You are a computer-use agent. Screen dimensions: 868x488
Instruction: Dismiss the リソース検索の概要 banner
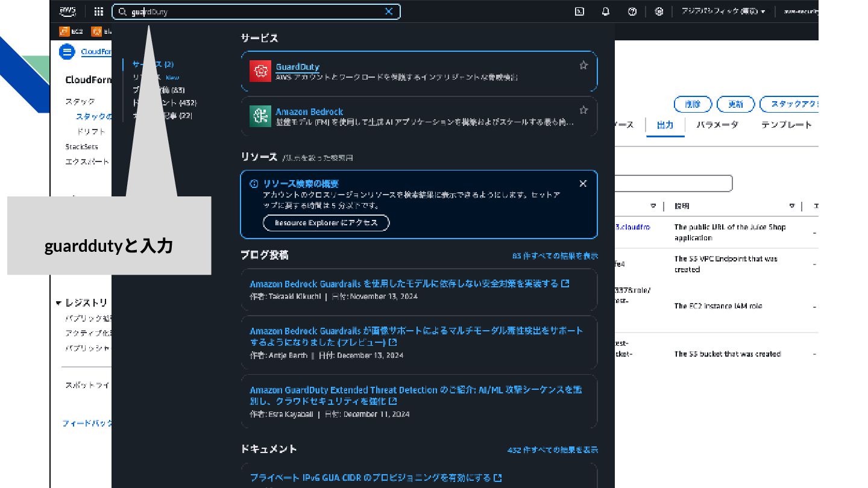pos(583,184)
